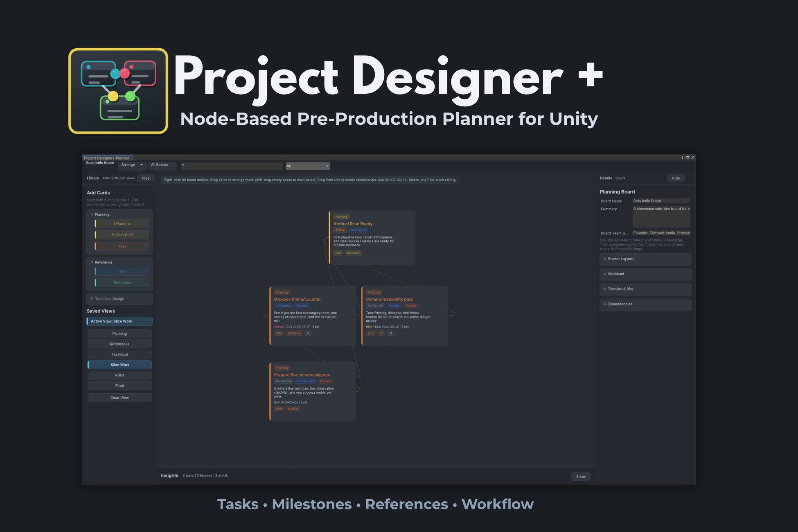Click the 2026-06-01 date badge
The width and height of the screenshot is (798, 532).
358,230
